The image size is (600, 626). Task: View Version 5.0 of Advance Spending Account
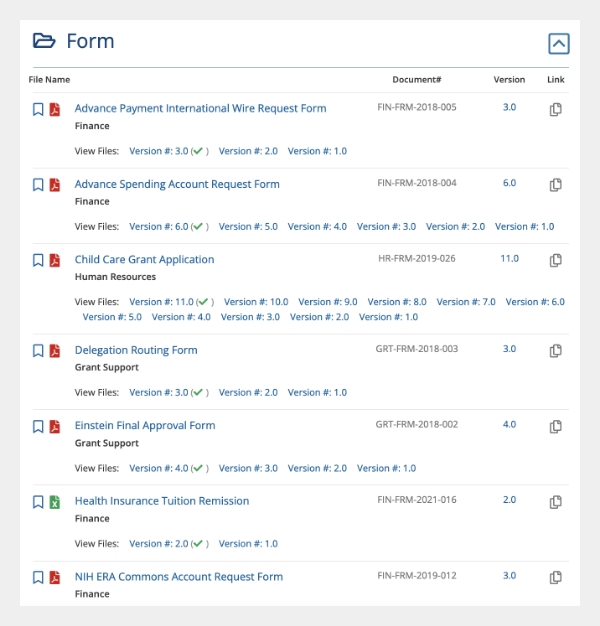click(248, 227)
